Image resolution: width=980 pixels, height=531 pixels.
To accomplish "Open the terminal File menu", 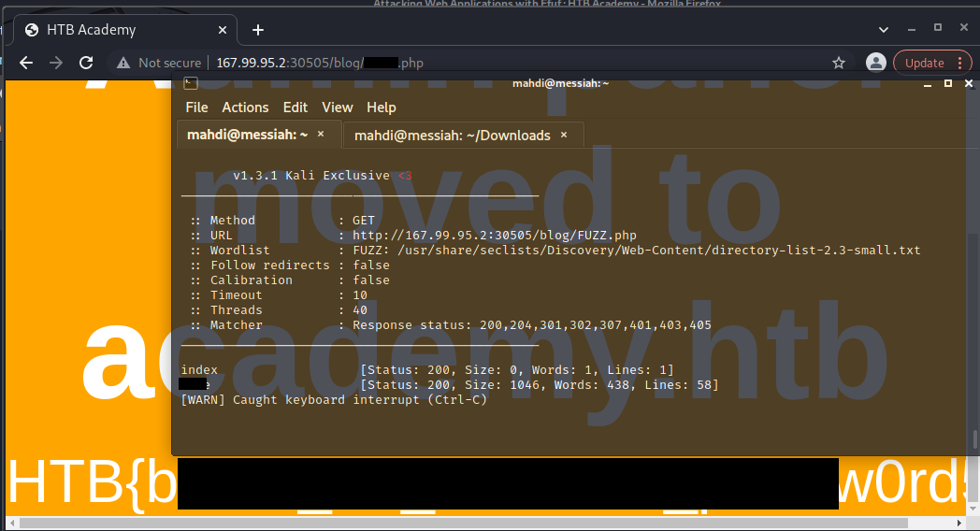I will pos(196,108).
